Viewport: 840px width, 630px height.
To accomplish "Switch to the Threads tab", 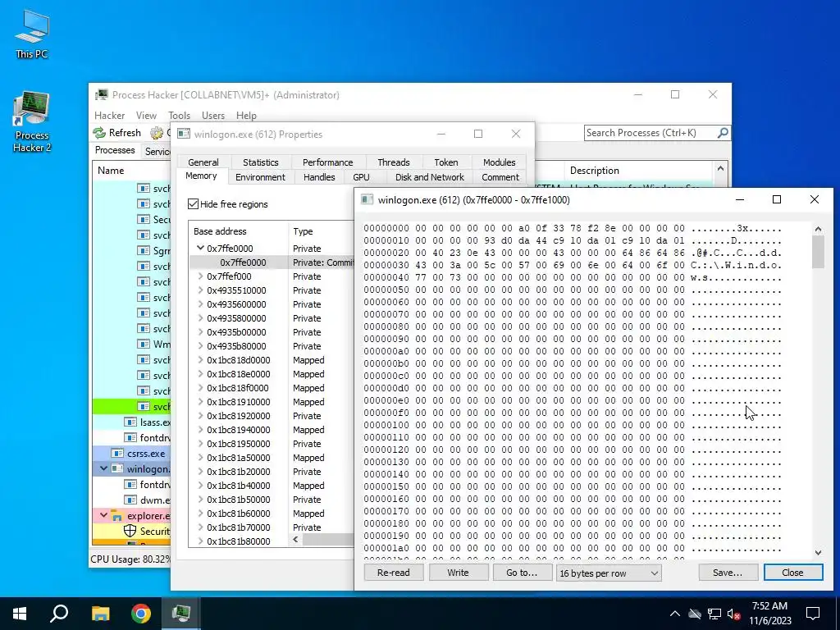I will tap(393, 162).
